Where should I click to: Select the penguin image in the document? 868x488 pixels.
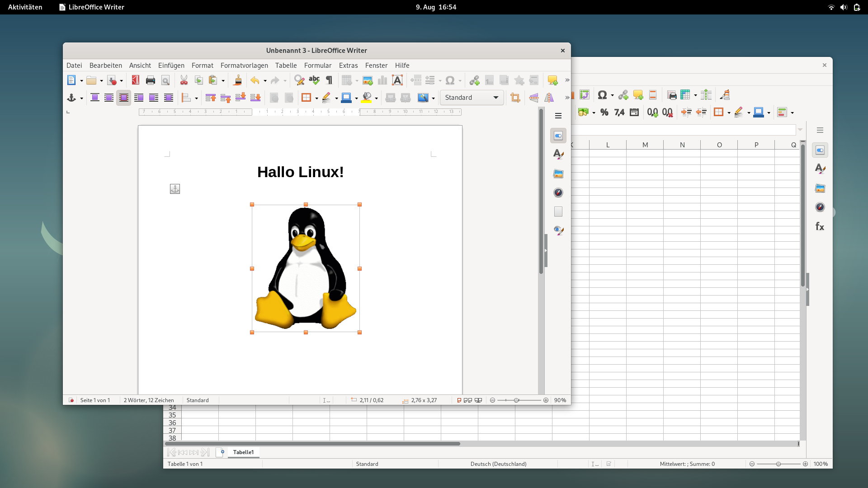(306, 268)
